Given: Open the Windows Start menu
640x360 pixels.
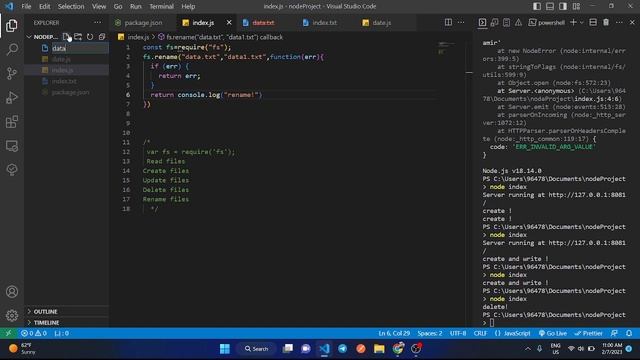Looking at the screenshot, I should [x=225, y=349].
